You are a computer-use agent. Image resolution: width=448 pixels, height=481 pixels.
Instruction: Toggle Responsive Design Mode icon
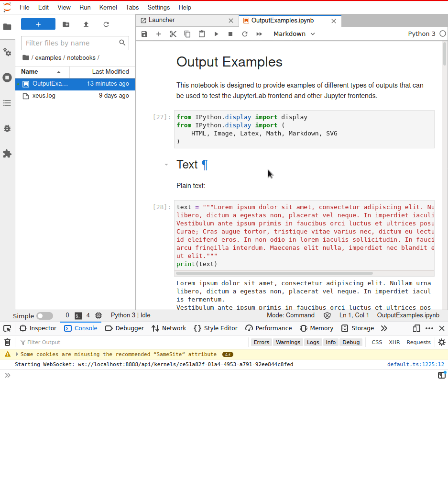point(416,328)
